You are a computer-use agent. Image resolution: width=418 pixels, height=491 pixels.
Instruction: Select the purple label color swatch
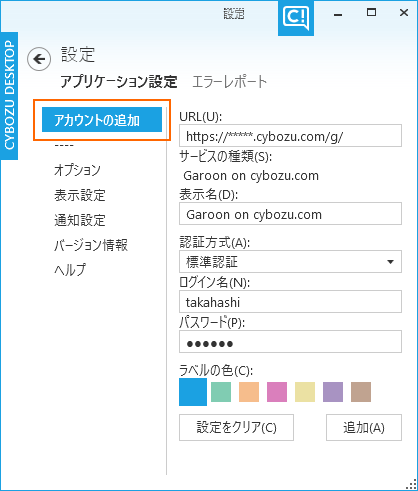333,392
